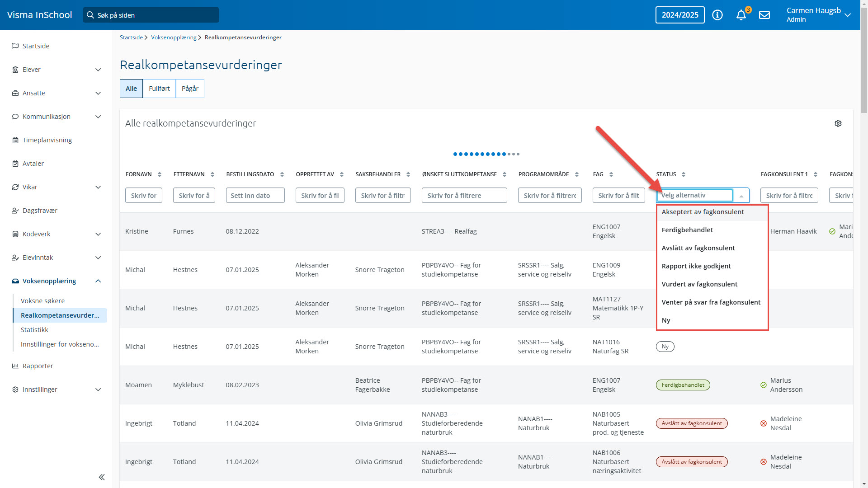
Task: Choose Venter på svar fra fagkonsulent
Action: (x=712, y=302)
